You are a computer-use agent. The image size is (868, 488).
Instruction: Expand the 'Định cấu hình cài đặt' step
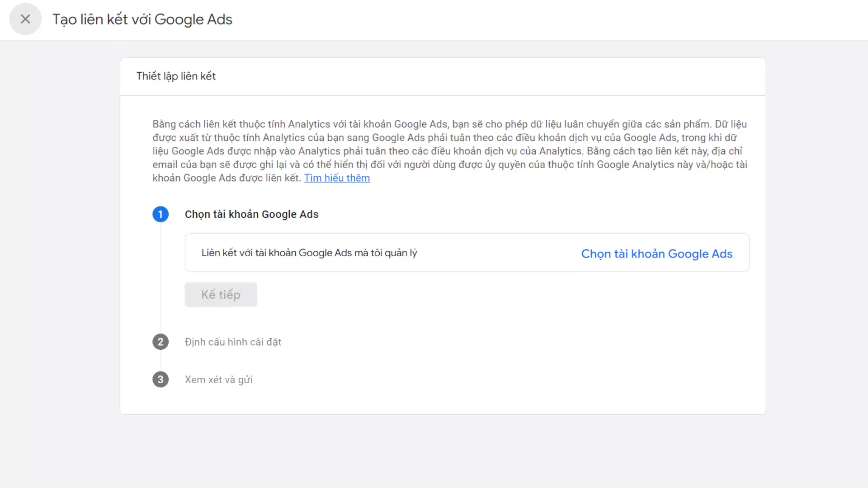coord(233,342)
